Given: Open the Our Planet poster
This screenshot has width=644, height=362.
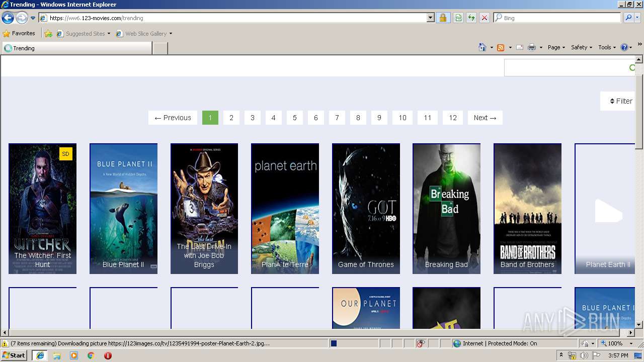Looking at the screenshot, I should (x=366, y=308).
